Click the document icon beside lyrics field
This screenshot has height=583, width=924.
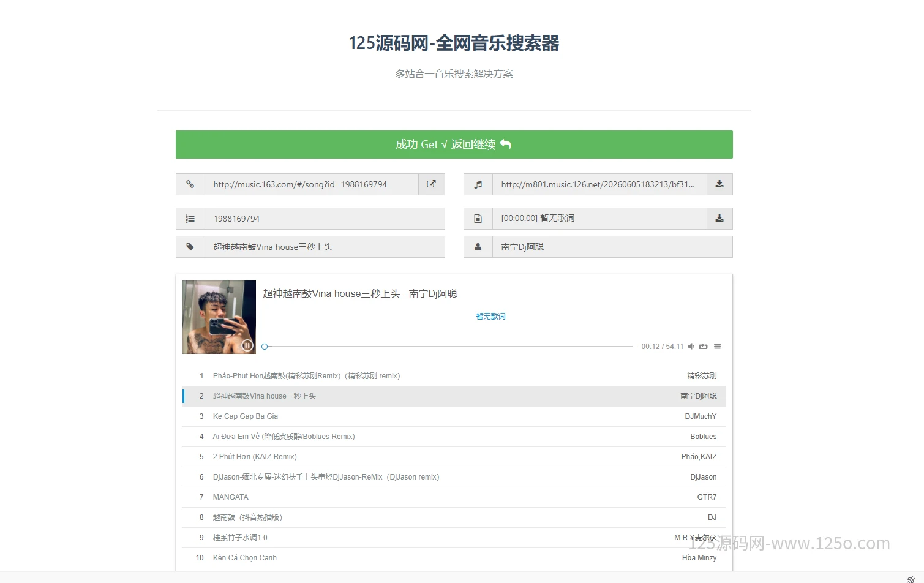478,219
